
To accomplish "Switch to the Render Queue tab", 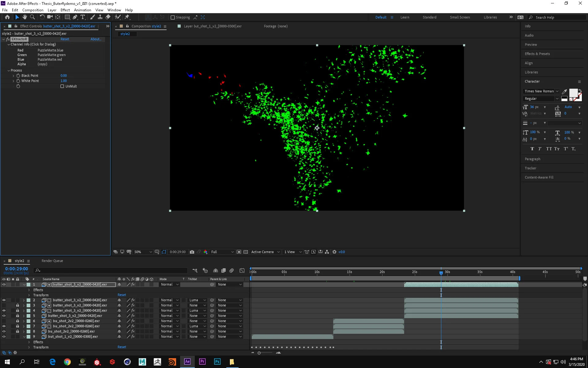I will tap(52, 261).
